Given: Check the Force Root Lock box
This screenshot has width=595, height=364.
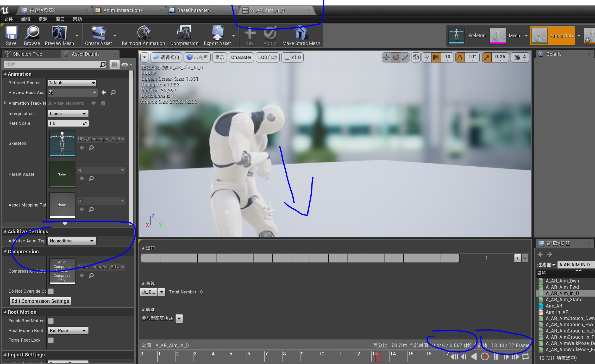Looking at the screenshot, I should tap(51, 340).
